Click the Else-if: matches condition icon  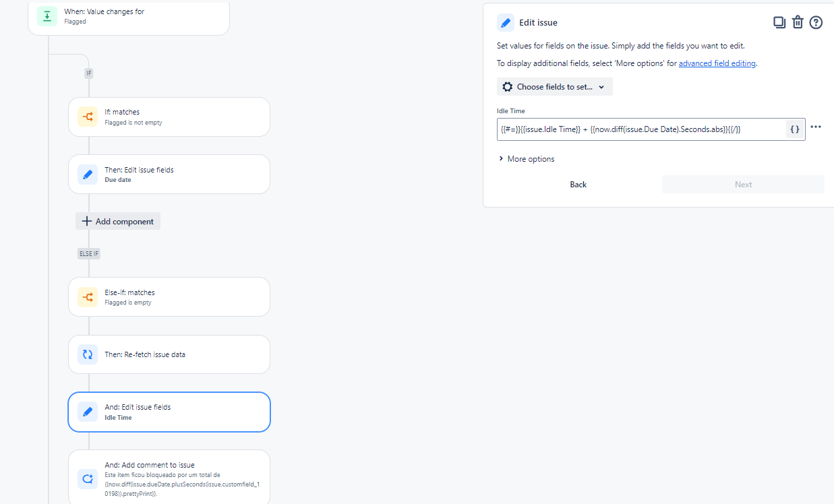coord(88,297)
